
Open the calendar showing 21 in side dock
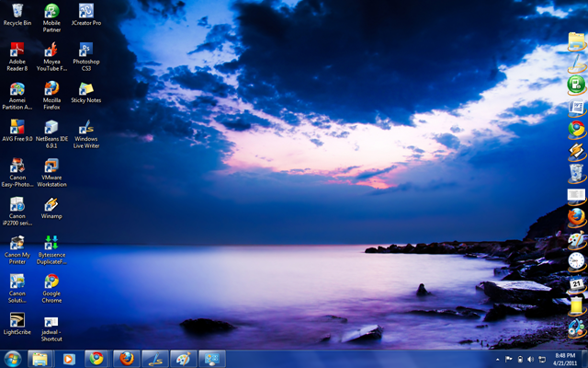[x=576, y=283]
